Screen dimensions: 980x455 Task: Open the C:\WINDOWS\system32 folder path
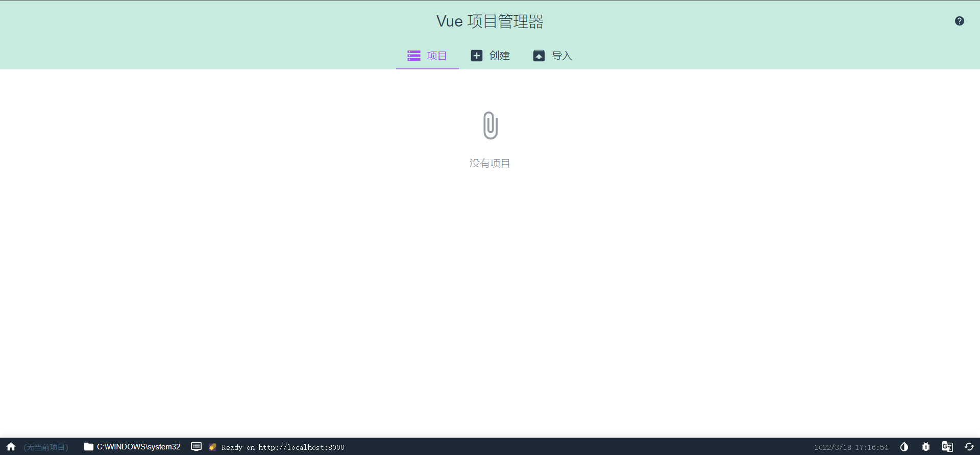pyautogui.click(x=132, y=447)
